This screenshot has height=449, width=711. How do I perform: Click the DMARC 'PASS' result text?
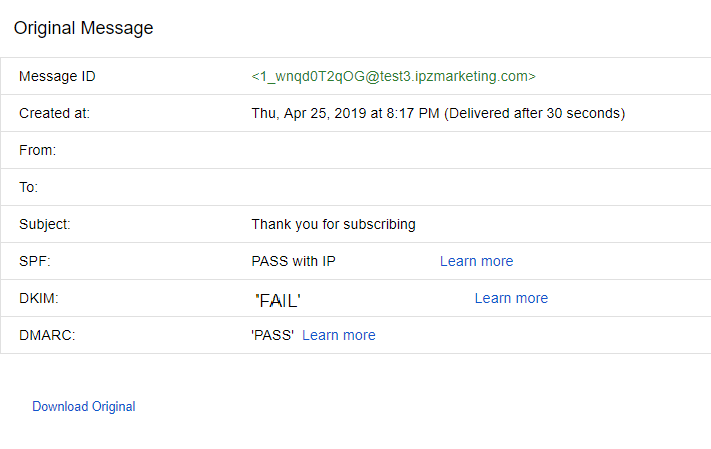click(272, 335)
